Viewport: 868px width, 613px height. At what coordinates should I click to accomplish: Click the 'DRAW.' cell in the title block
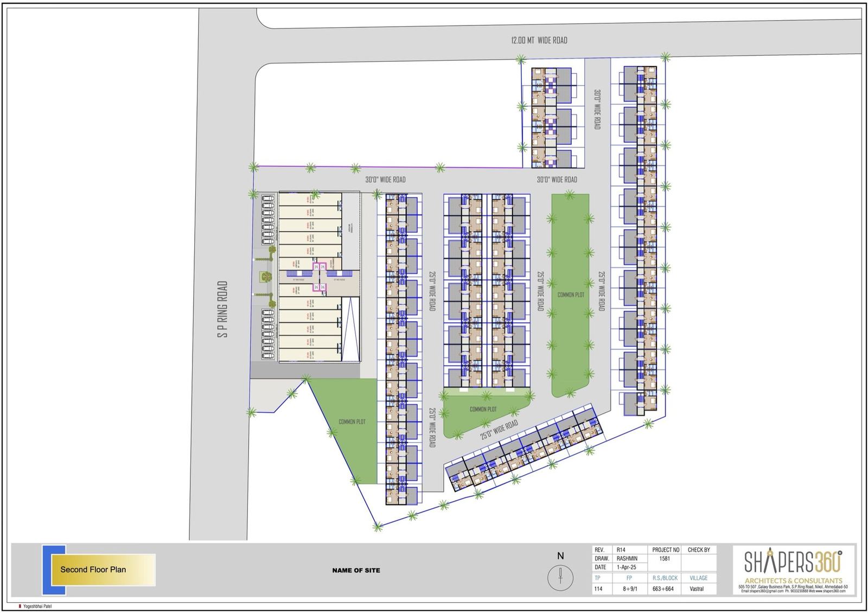603,558
